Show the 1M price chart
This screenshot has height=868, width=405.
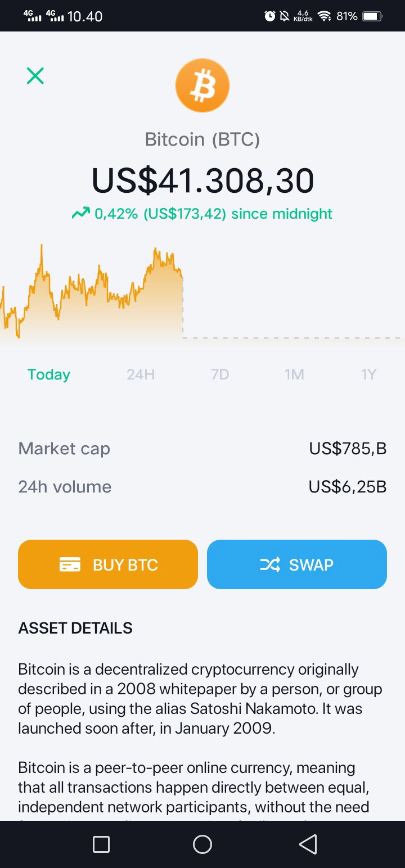pyautogui.click(x=294, y=374)
